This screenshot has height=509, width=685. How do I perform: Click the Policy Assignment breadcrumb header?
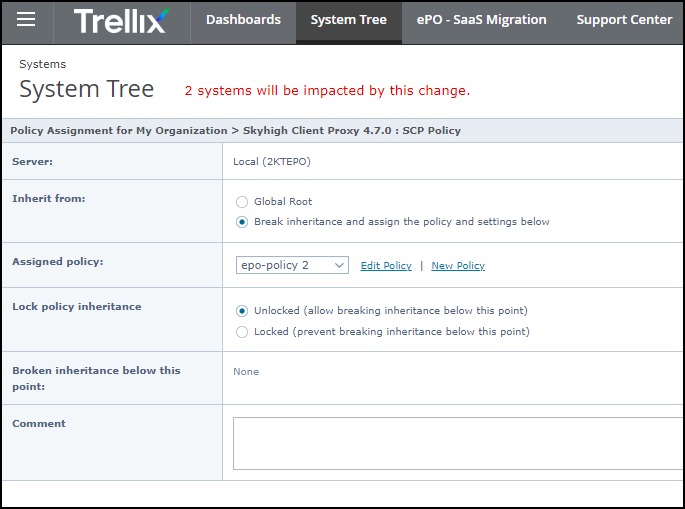tap(235, 131)
